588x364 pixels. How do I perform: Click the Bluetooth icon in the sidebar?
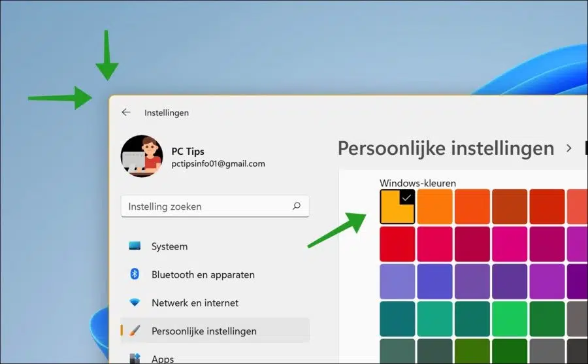coord(135,274)
